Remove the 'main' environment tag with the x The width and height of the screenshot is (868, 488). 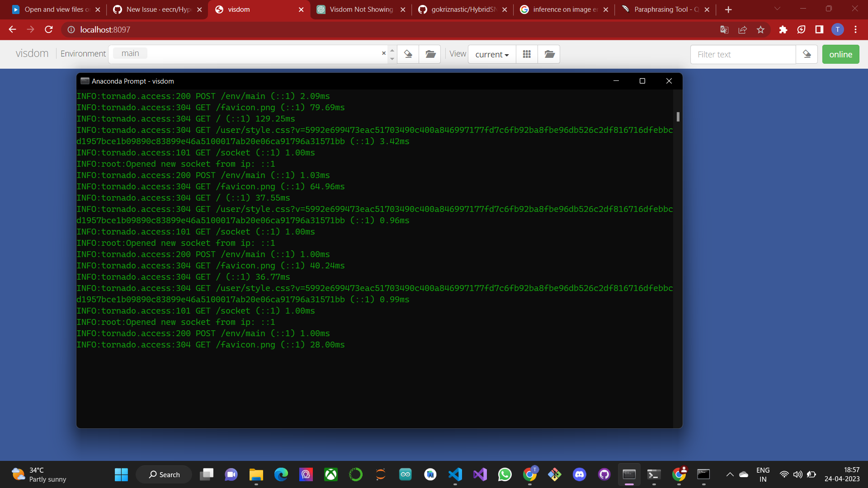point(383,53)
